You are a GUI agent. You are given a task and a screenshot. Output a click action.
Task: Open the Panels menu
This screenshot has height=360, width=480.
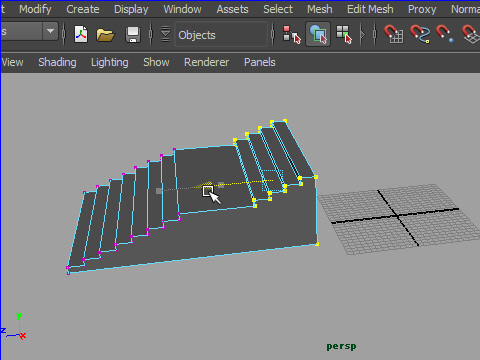(x=260, y=62)
